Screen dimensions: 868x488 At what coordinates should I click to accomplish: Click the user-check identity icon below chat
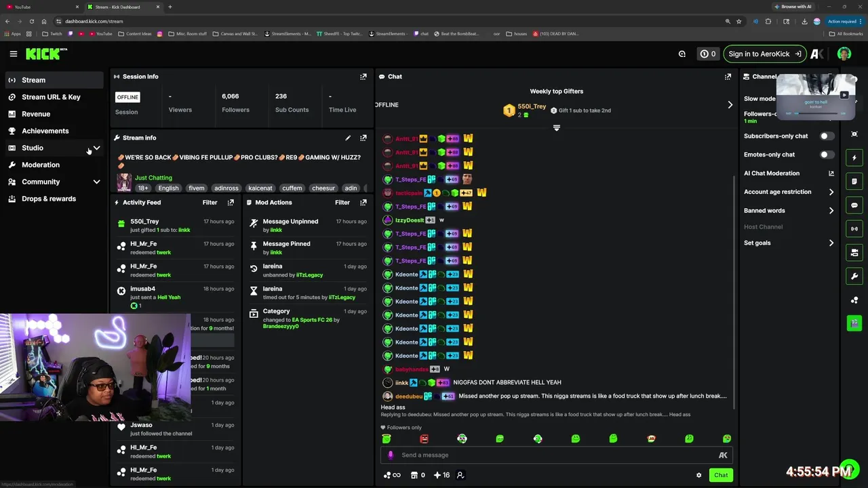[460, 475]
